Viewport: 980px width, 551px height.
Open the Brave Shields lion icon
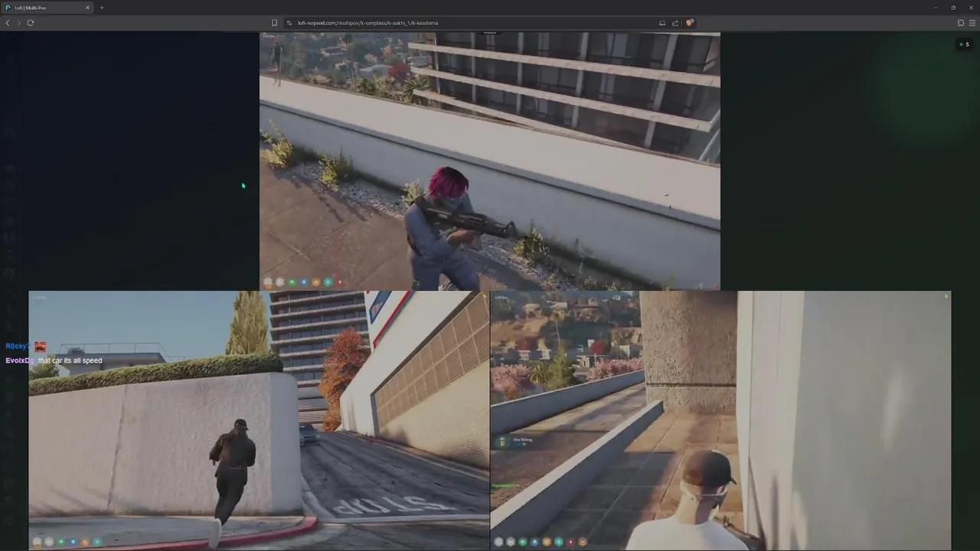[689, 23]
